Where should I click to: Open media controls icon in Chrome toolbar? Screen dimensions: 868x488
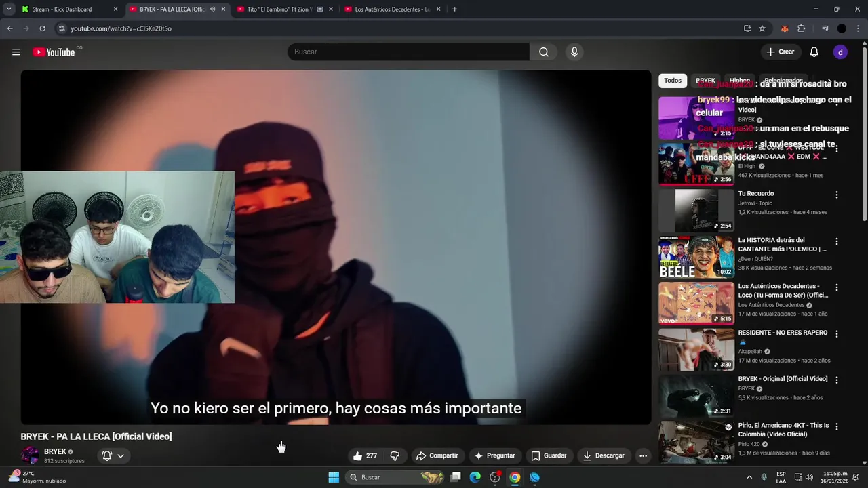click(x=825, y=28)
